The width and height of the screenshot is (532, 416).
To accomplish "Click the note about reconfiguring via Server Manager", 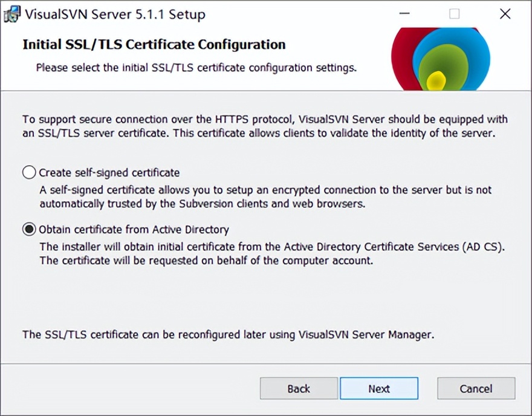I will [228, 334].
